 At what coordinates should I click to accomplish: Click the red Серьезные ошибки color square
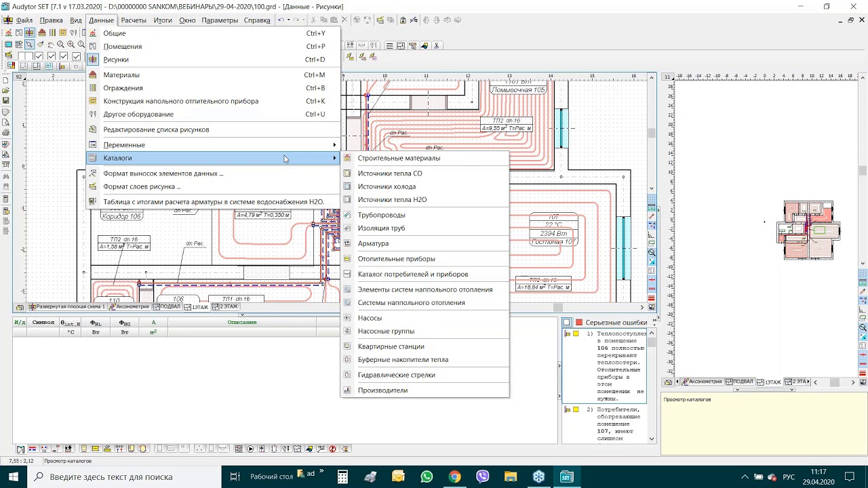click(x=579, y=323)
